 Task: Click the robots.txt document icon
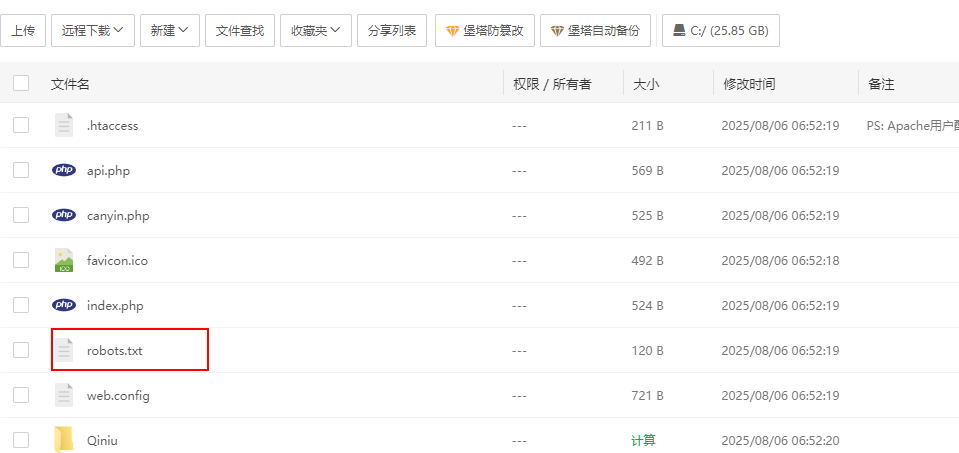64,350
